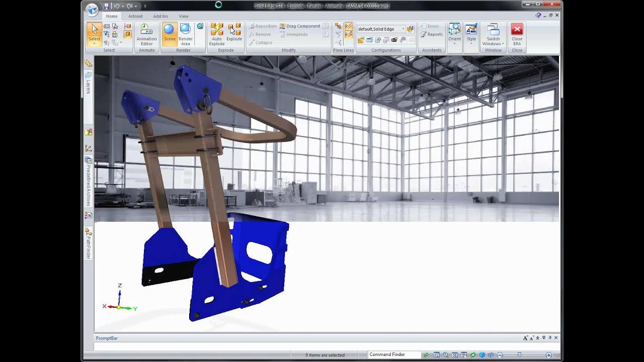The height and width of the screenshot is (362, 644).
Task: Open the Animation Editor
Action: point(146,34)
